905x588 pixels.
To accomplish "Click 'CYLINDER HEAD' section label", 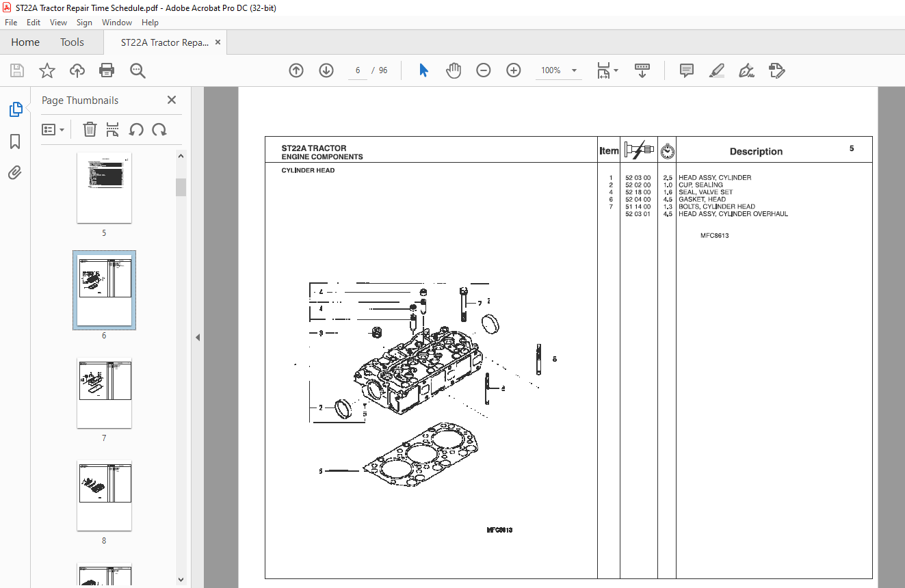I will 309,171.
